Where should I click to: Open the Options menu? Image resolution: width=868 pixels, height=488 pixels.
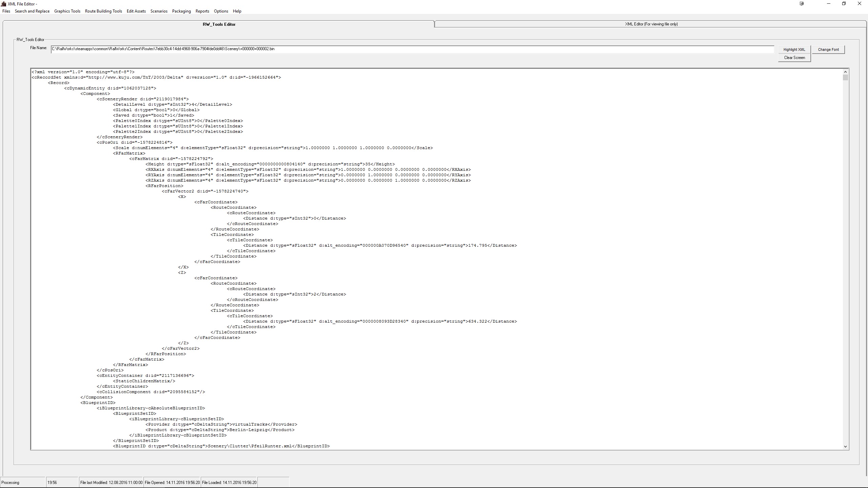[221, 11]
